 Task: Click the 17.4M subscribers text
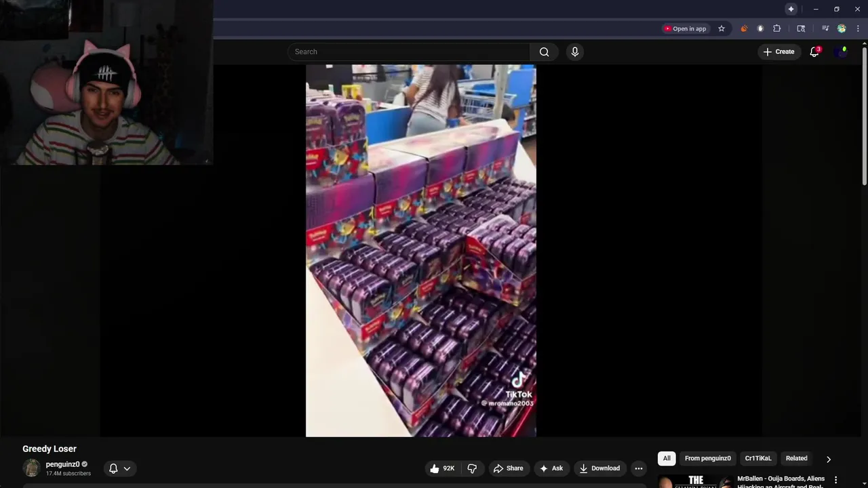pyautogui.click(x=68, y=474)
